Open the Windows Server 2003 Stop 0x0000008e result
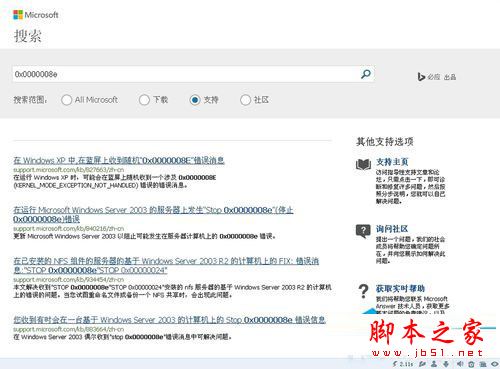Image resolution: width=500 pixels, height=369 pixels. point(153,214)
